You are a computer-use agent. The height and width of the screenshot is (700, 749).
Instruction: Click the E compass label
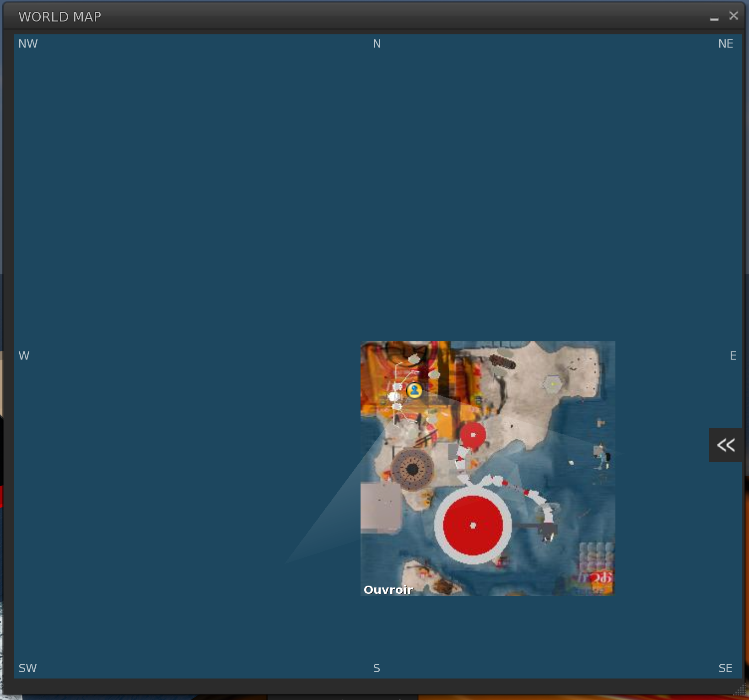click(733, 356)
